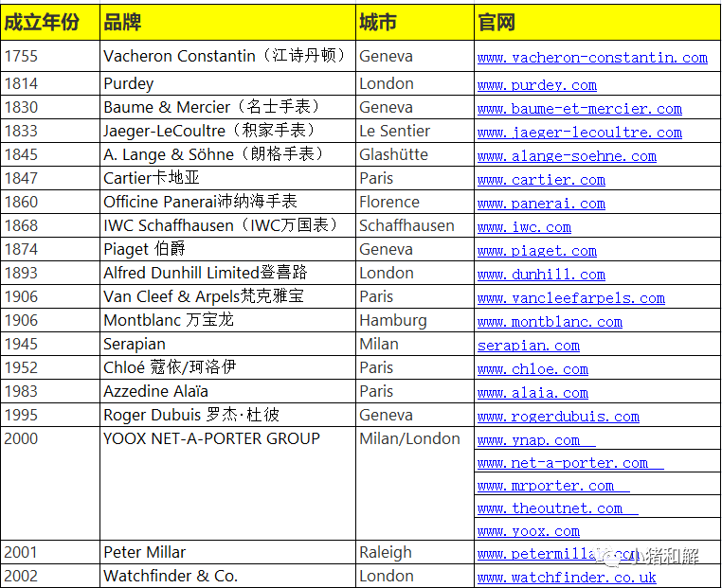
Task: Open the www.watchfinder.co.uk link
Action: pos(567,578)
